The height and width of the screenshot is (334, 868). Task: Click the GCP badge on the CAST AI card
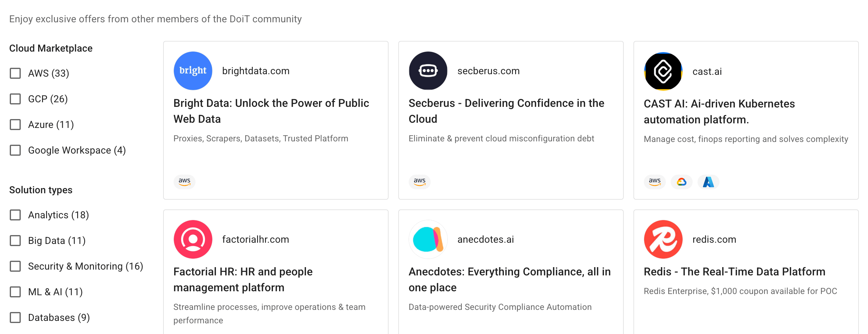point(681,182)
